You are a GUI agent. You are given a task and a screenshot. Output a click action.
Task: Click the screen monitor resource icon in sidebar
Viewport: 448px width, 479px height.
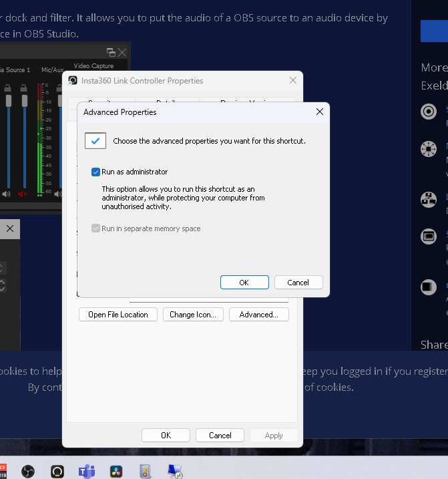[x=429, y=236]
